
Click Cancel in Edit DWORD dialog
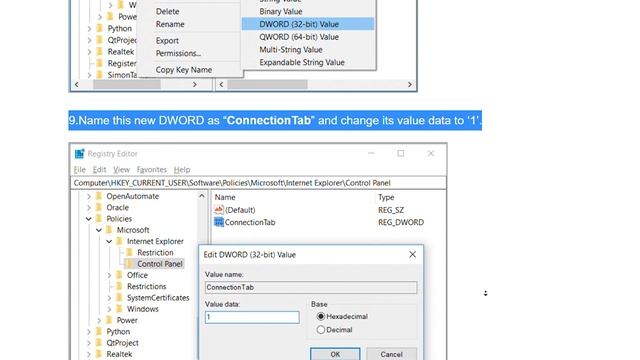pos(391,354)
